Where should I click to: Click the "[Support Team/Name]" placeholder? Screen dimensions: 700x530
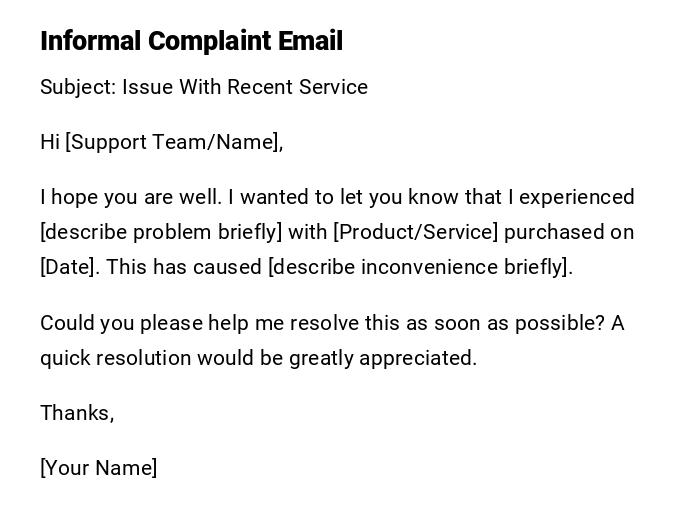pyautogui.click(x=172, y=142)
